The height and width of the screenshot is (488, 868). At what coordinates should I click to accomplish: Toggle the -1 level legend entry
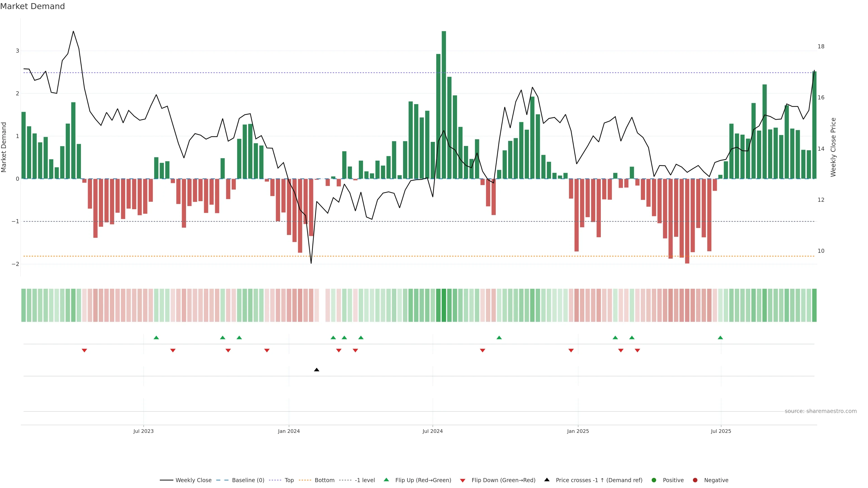(365, 480)
